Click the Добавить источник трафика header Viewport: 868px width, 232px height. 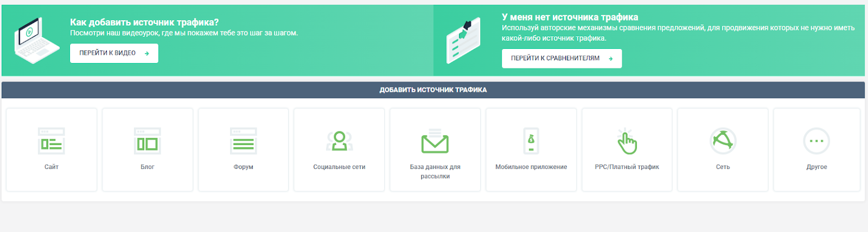[433, 90]
